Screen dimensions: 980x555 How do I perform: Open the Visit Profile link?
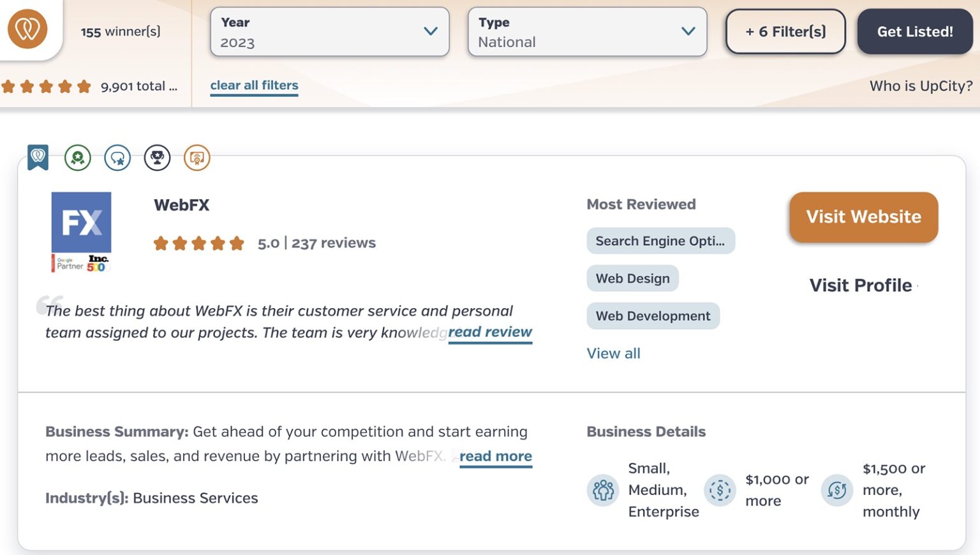(861, 285)
